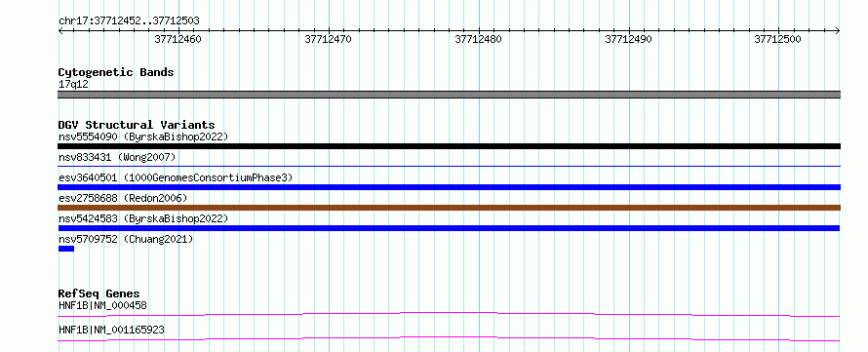Click the Cytogenetic Bands track heading

(116, 72)
